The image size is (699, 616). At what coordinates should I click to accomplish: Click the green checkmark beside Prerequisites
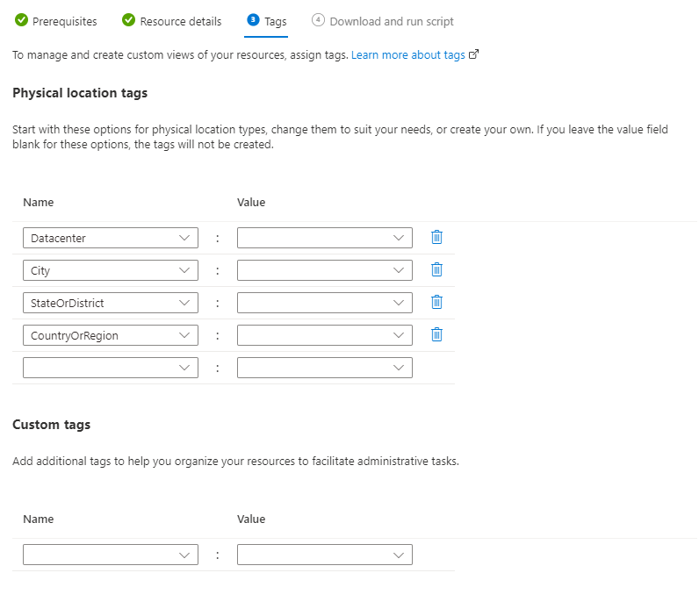[x=21, y=20]
